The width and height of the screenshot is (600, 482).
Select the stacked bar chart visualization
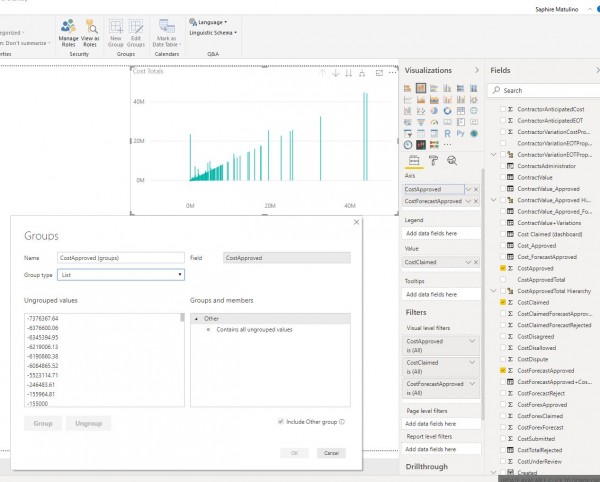(x=408, y=88)
